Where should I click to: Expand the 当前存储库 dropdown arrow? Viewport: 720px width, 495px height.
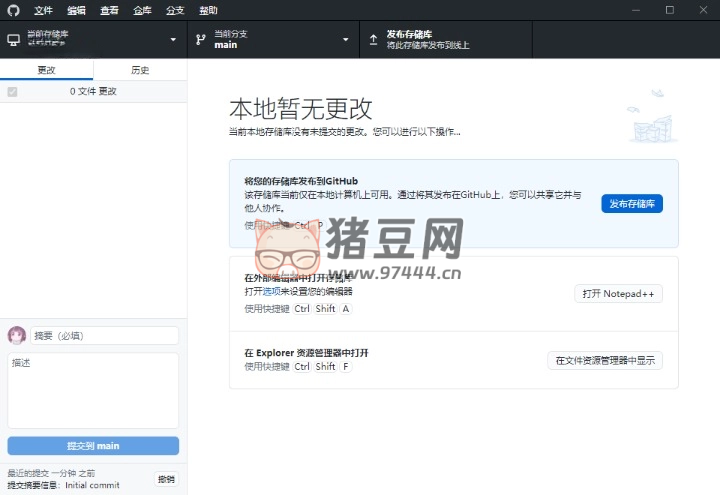point(173,40)
